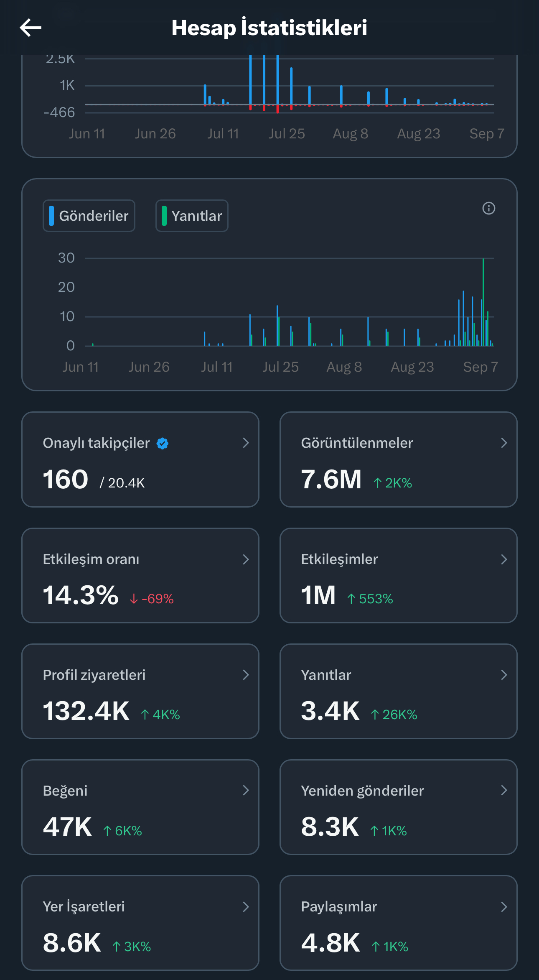Open Yer İşaretleri card

click(x=140, y=923)
